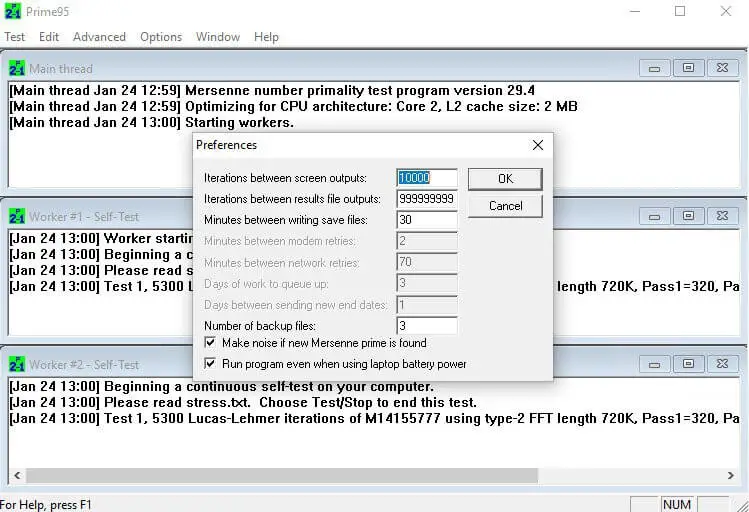Viewport: 749px width, 512px height.
Task: Click Cancel in Preferences dialog
Action: tap(505, 206)
